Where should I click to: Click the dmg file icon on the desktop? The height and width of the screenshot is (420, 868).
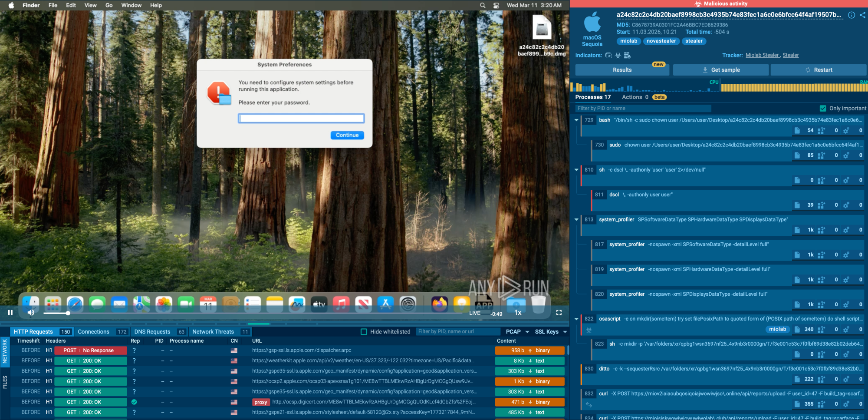tap(542, 28)
